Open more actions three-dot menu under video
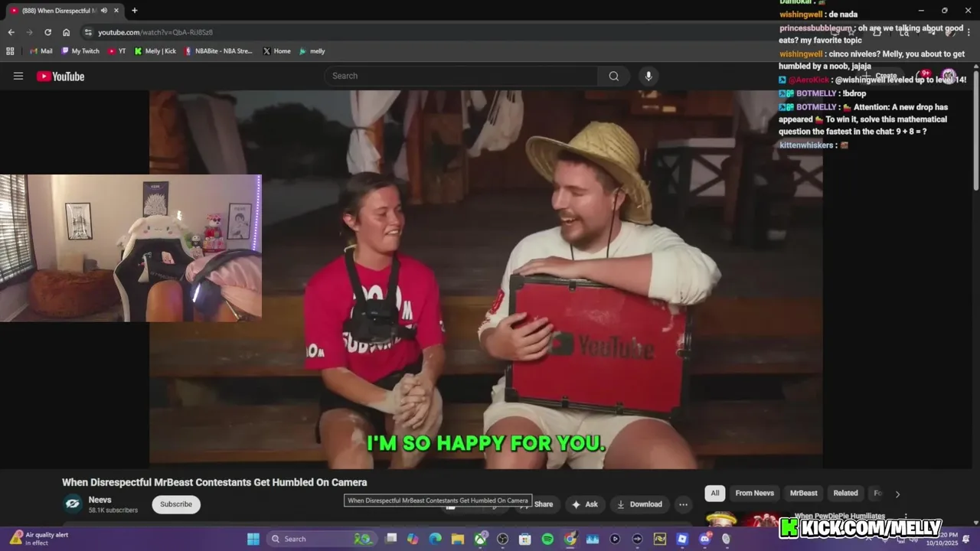 point(683,504)
